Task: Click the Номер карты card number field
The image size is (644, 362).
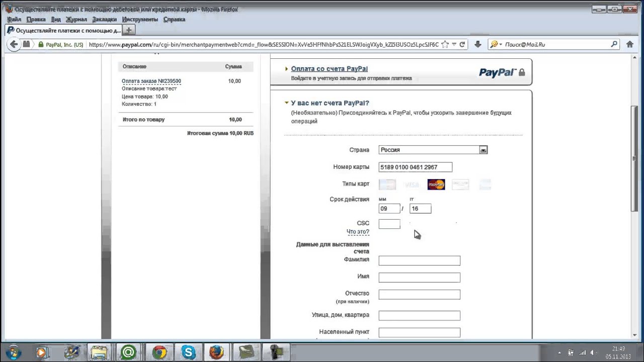Action: point(416,167)
